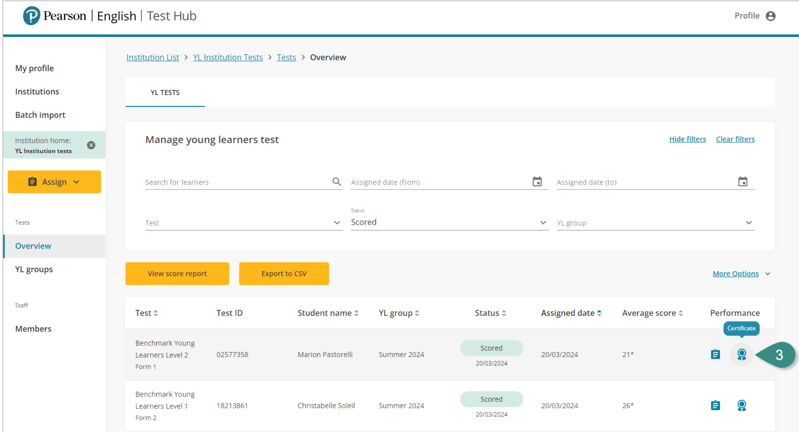This screenshot has width=799, height=432.
Task: View score report icon for Marion Pastorelli
Action: point(715,355)
